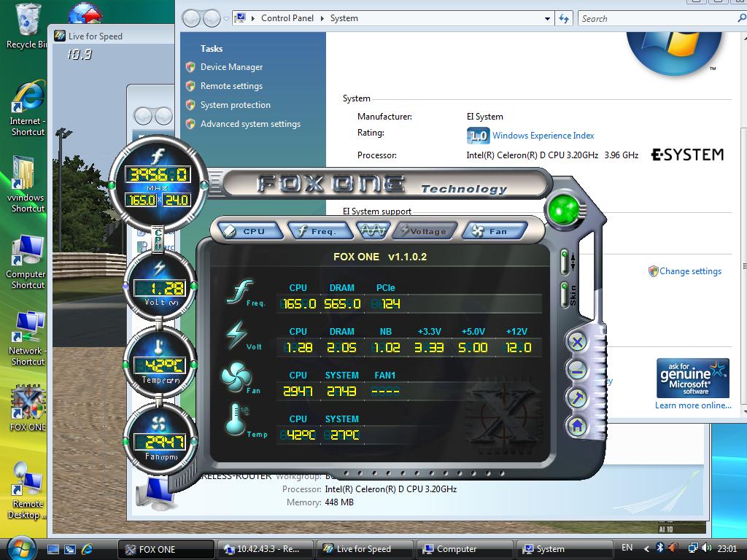Show hidden tray icons arrow
This screenshot has height=560, width=747.
(x=646, y=548)
